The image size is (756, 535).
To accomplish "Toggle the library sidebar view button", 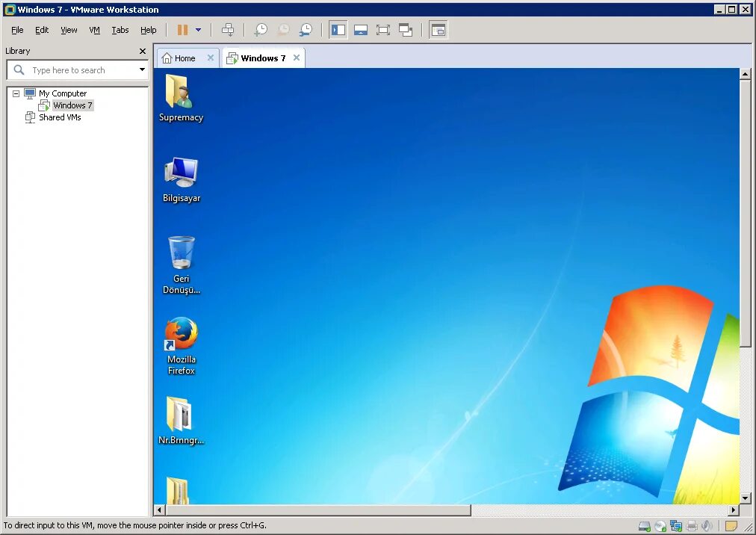I will click(x=338, y=30).
